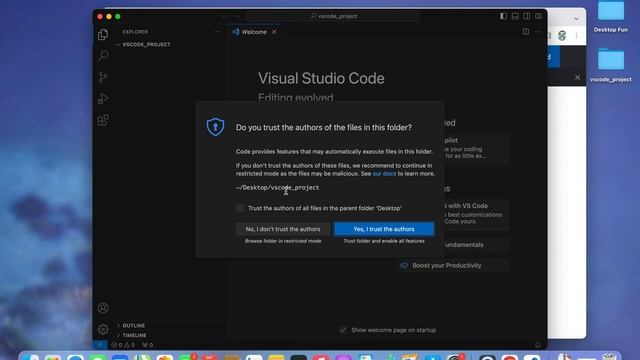Open the Accounts menu icon
The width and height of the screenshot is (640, 360).
pos(103,308)
